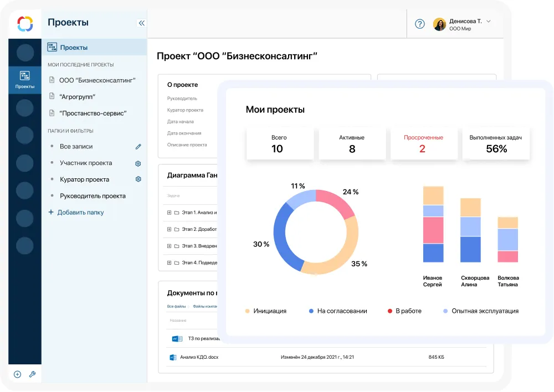Click the wrench icon at the bottom-left
554x392 pixels.
pos(32,374)
